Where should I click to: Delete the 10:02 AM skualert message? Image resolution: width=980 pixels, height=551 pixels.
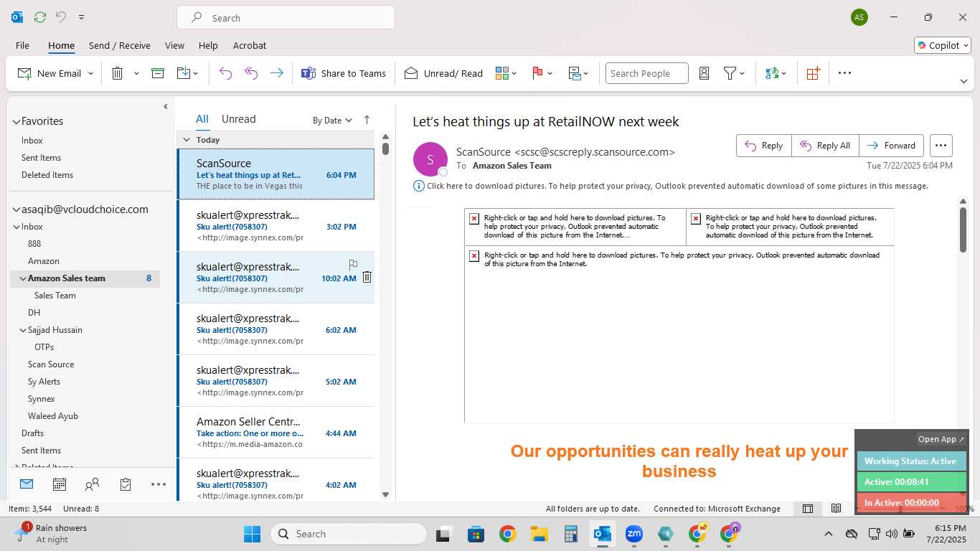point(367,277)
